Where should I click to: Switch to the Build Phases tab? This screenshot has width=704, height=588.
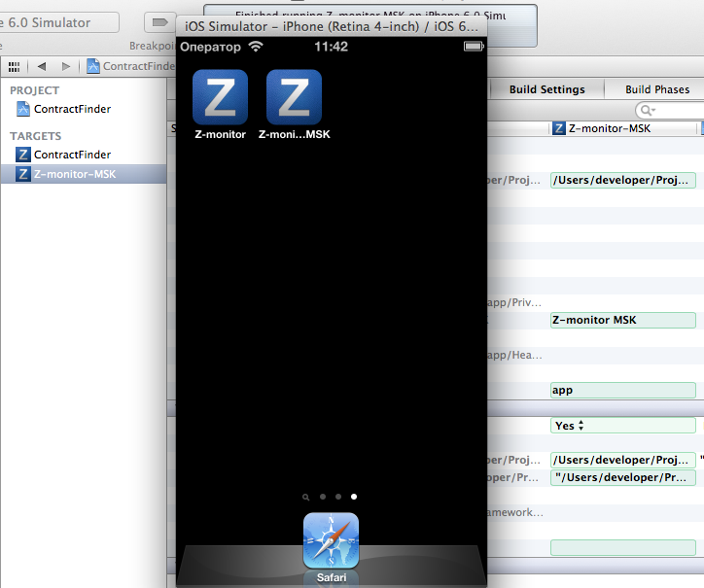point(657,89)
